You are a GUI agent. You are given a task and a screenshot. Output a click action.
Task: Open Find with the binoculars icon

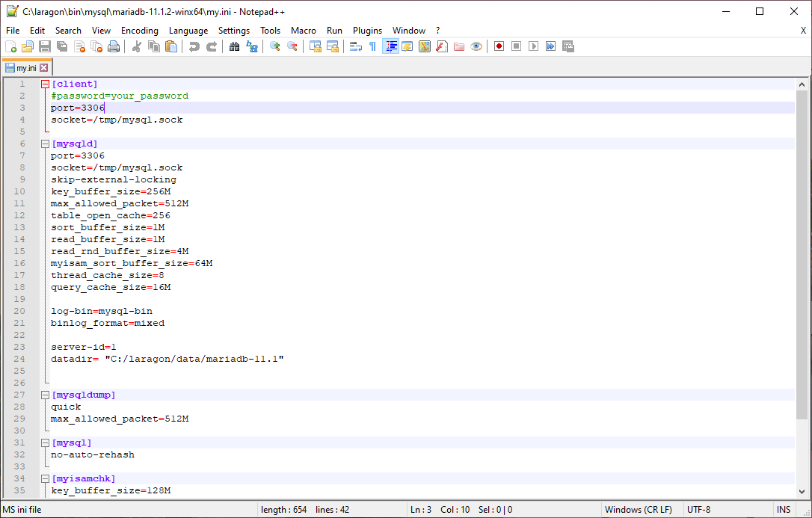[234, 46]
